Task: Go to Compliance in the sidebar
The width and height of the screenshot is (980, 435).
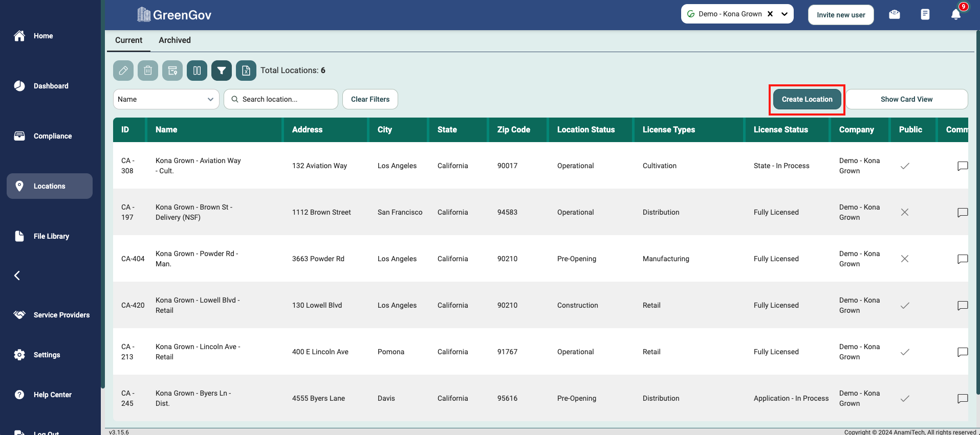Action: click(x=52, y=136)
